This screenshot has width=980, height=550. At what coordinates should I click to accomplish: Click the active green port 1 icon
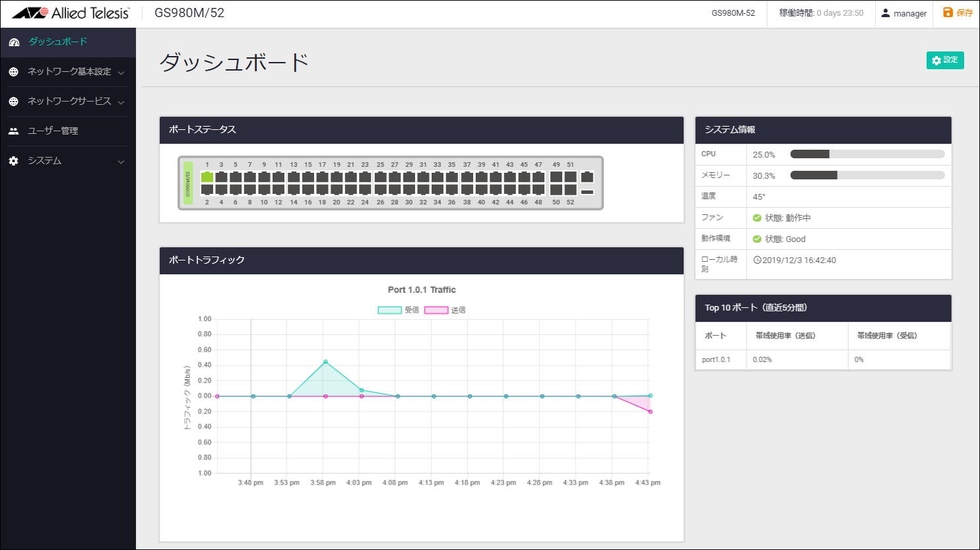pyautogui.click(x=207, y=177)
